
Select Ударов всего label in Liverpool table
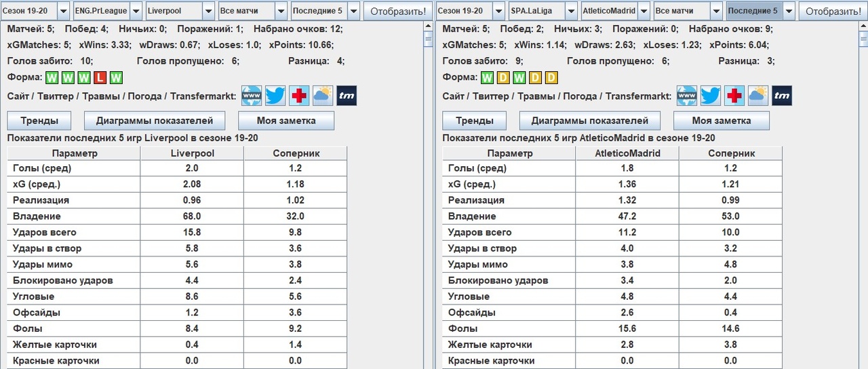tap(44, 233)
